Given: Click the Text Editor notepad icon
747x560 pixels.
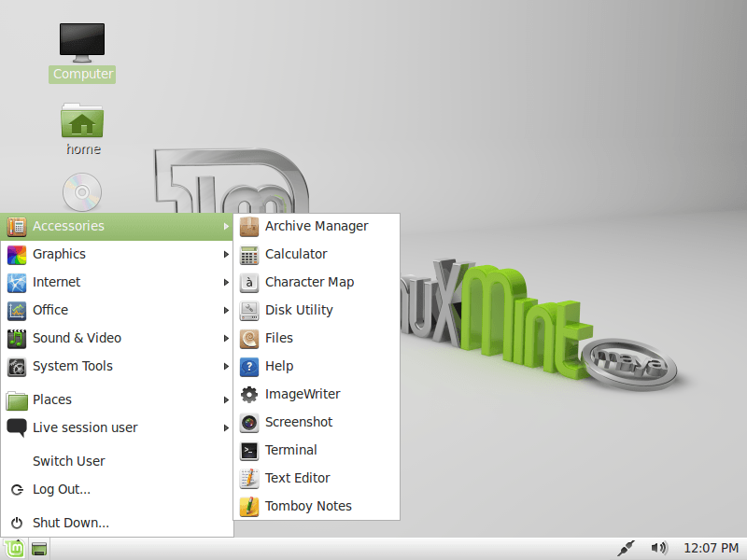Looking at the screenshot, I should pyautogui.click(x=249, y=479).
